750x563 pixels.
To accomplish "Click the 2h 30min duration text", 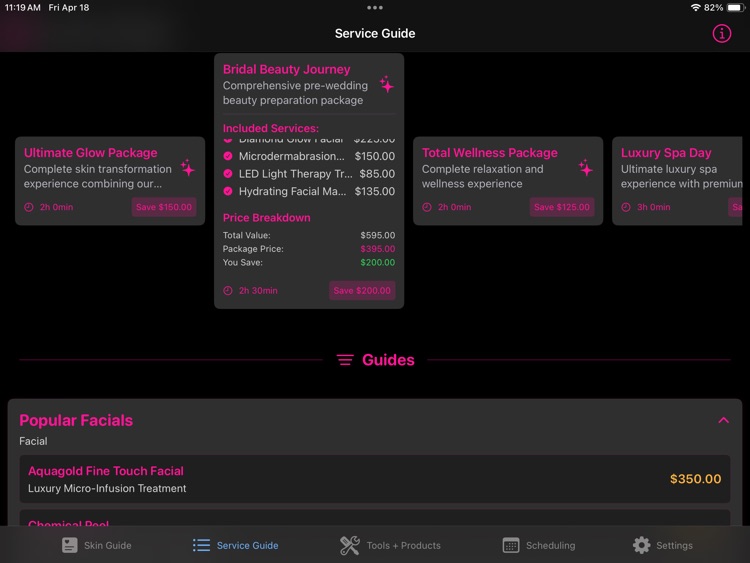I will (258, 291).
